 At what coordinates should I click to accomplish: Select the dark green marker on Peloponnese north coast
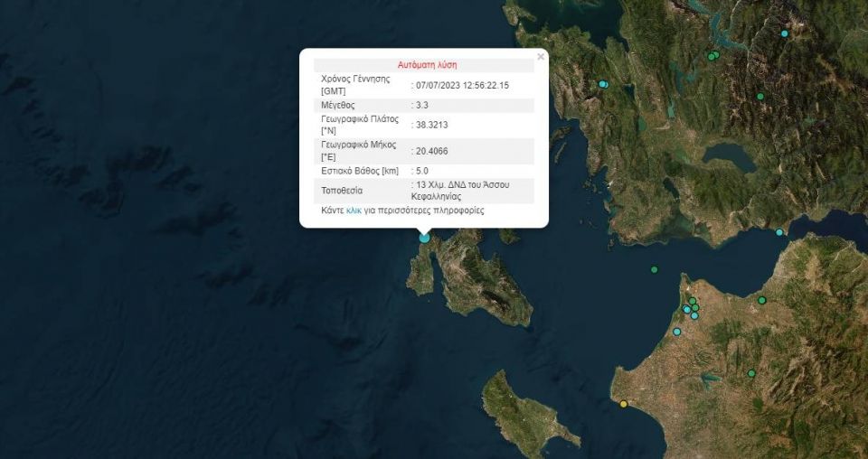tap(762, 300)
